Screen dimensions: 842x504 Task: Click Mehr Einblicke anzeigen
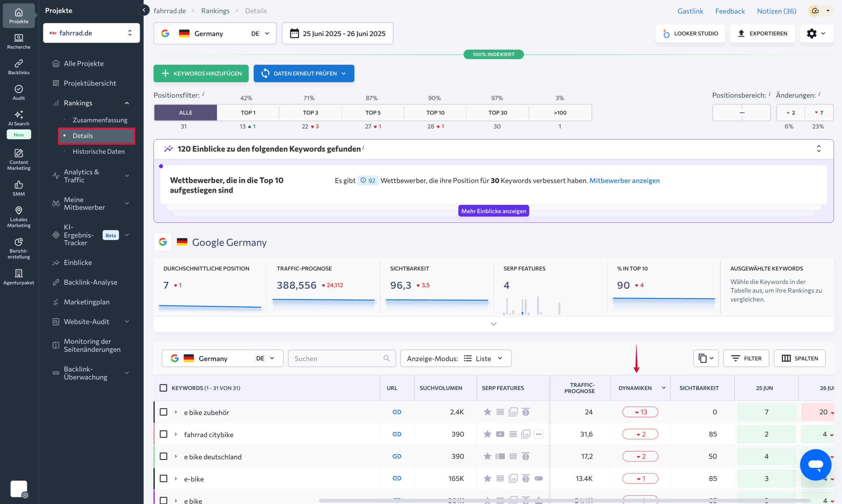click(493, 211)
